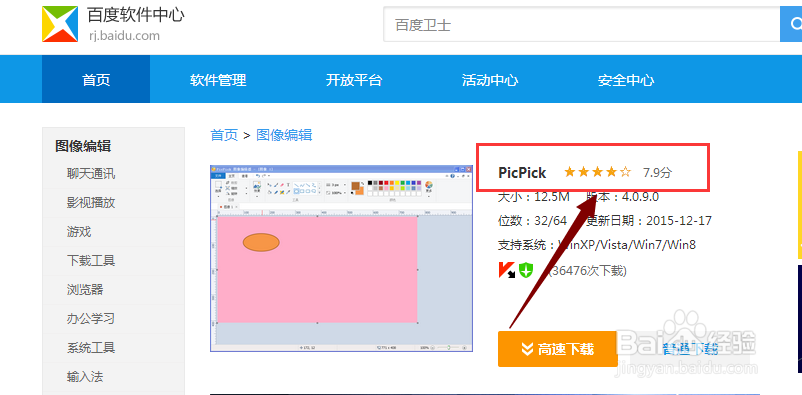This screenshot has width=802, height=395.
Task: Click the 普通下载 link
Action: (x=690, y=349)
